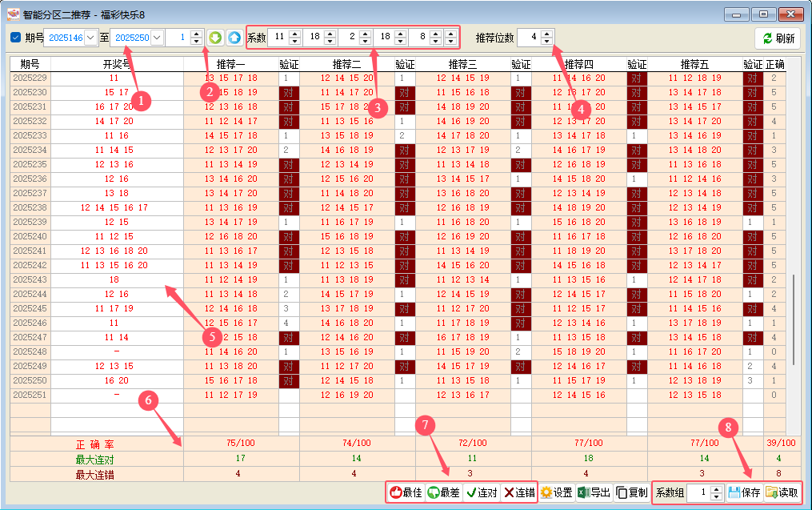Copy results using 复制 button
The width and height of the screenshot is (812, 510).
point(632,492)
